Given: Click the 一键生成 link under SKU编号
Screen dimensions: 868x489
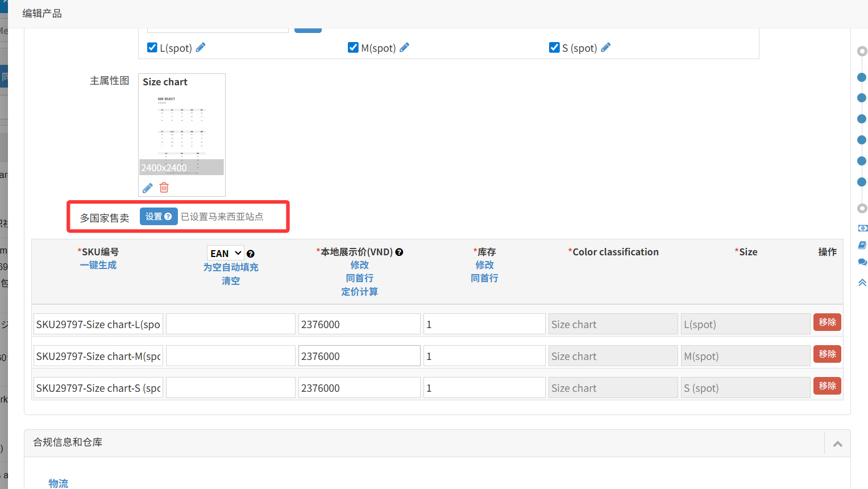Looking at the screenshot, I should 98,265.
